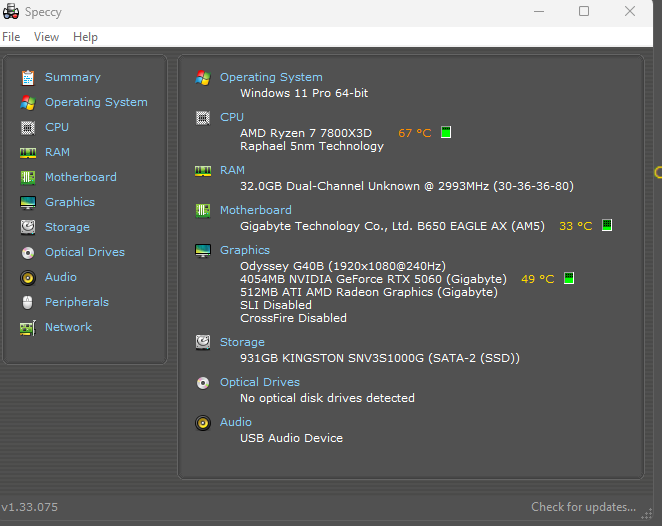Viewport: 662px width, 526px height.
Task: Select Optical Drives in the sidebar
Action: [85, 252]
